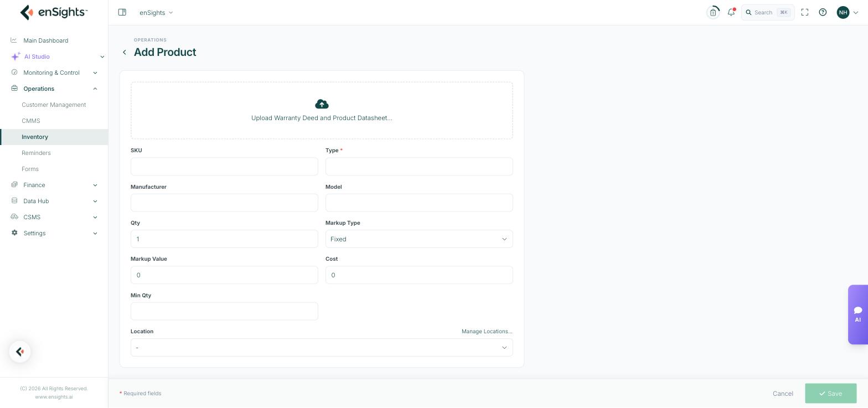The width and height of the screenshot is (868, 408).
Task: Expand the AI Studio chevron
Action: click(102, 56)
